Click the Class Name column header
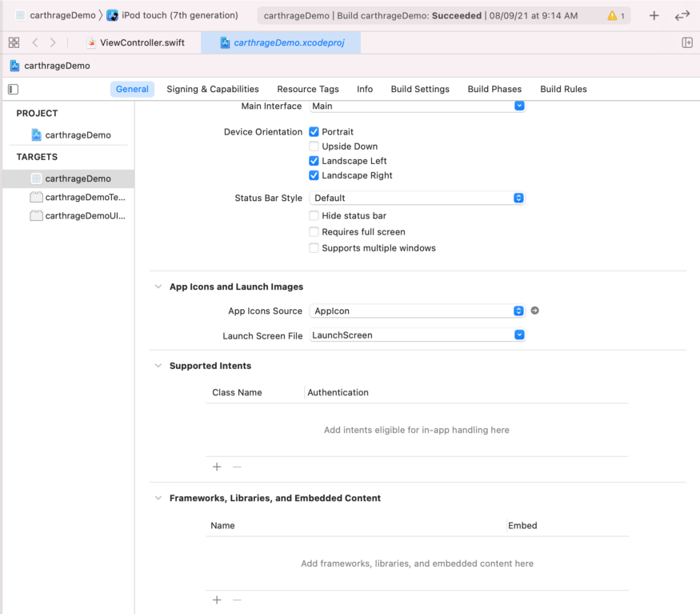 click(x=237, y=392)
